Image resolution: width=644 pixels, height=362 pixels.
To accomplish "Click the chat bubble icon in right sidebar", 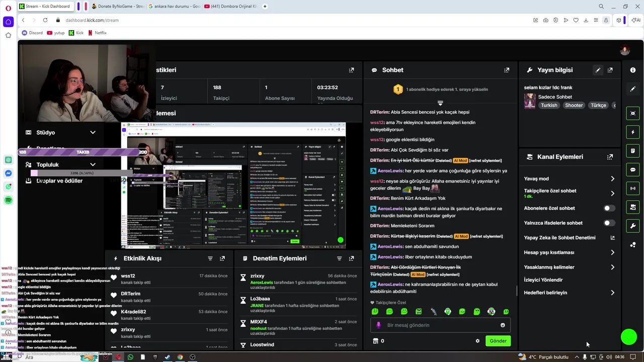I will tap(633, 170).
